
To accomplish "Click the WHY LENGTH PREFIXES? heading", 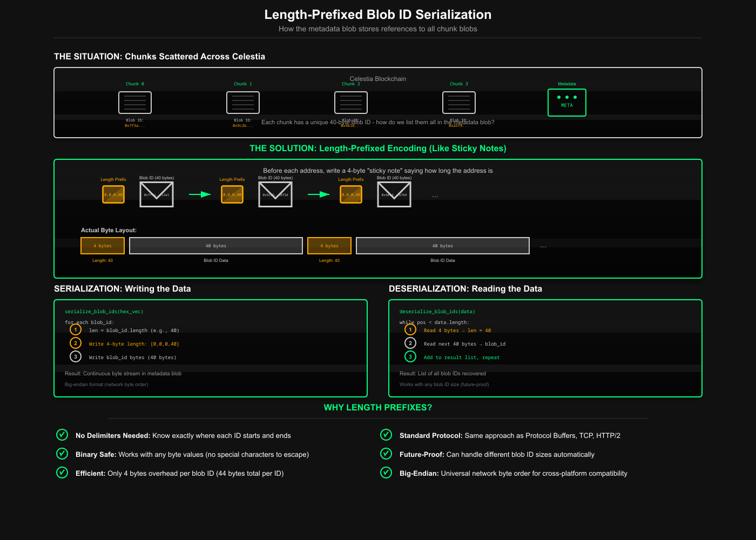I will click(378, 408).
